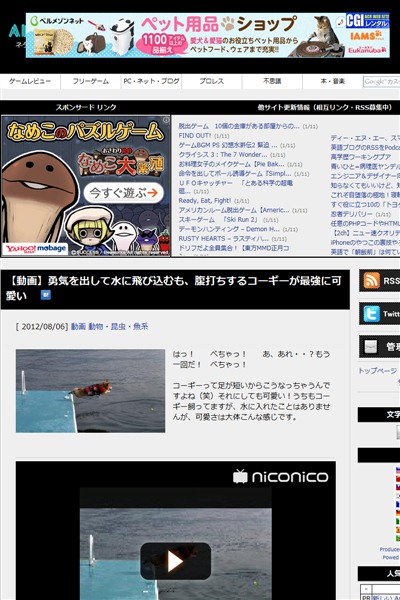Viewport: 400px width, 600px height.
Task: Open link 命令を出してボール誘導ゲーム
Action: tap(235, 174)
